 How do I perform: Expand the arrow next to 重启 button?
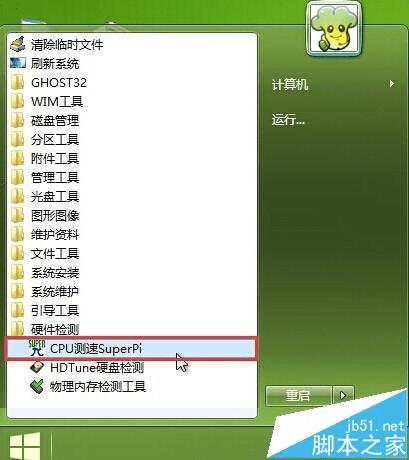click(x=343, y=395)
